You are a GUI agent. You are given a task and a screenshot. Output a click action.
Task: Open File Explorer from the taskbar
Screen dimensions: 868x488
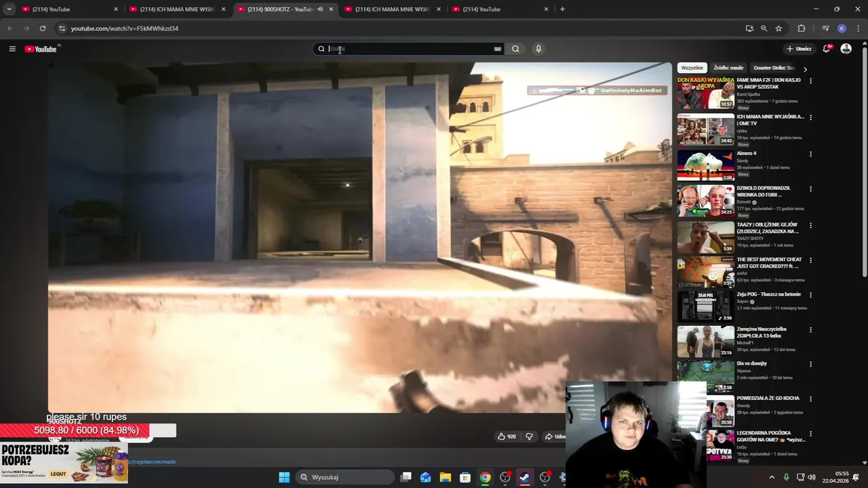[446, 477]
